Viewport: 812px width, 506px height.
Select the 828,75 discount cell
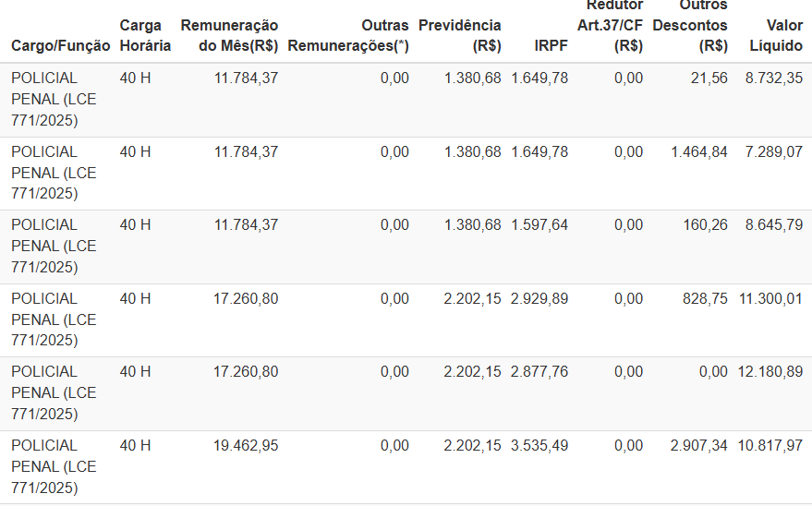pos(706,298)
